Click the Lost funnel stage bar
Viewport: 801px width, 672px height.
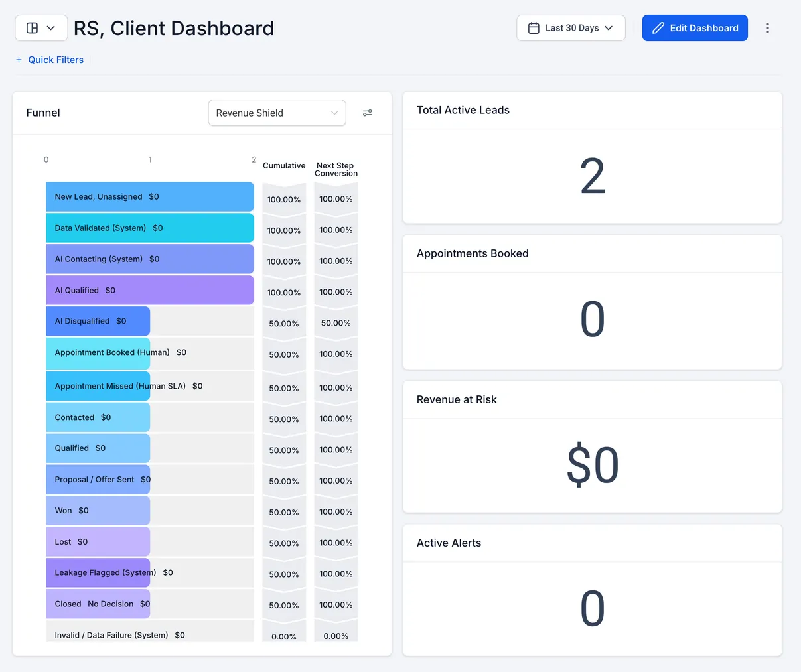click(98, 542)
